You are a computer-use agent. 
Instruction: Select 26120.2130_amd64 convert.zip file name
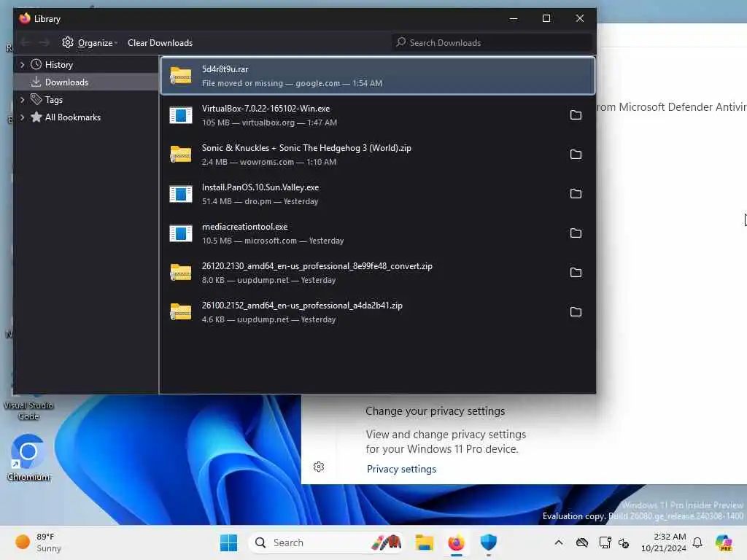pos(317,266)
